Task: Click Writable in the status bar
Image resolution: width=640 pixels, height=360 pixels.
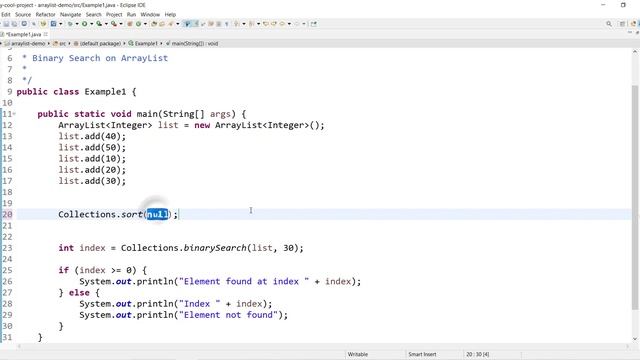Action: (x=358, y=354)
